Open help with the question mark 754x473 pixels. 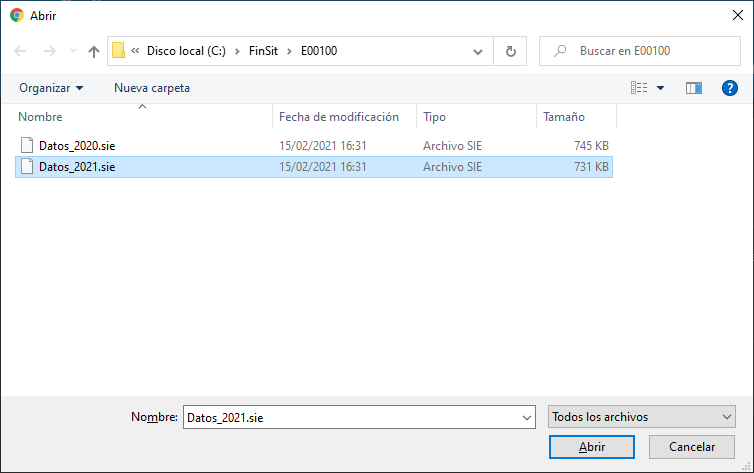[x=729, y=88]
